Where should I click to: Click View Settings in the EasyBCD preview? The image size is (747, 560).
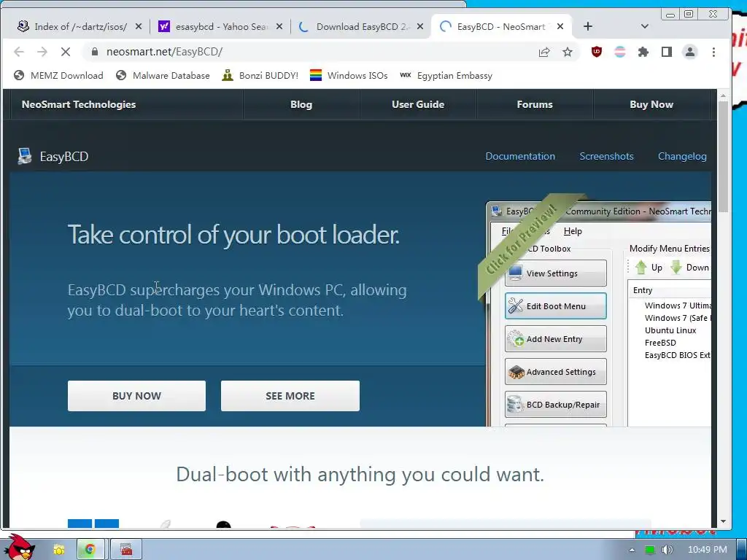coord(555,273)
